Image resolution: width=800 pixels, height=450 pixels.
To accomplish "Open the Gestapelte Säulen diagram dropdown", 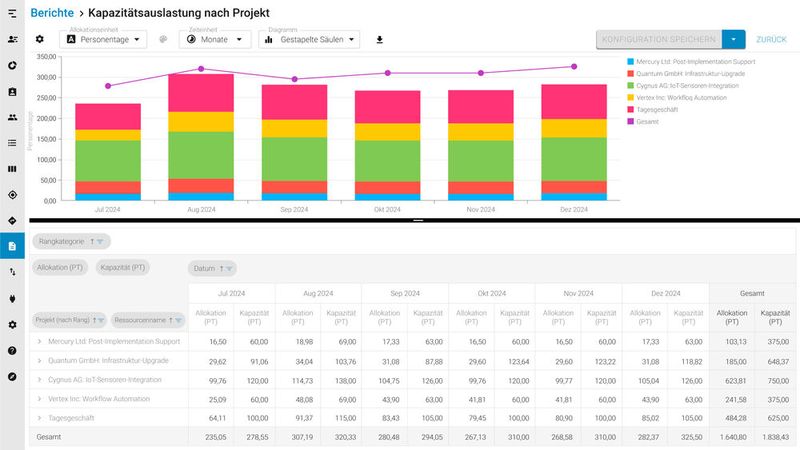I will click(309, 39).
